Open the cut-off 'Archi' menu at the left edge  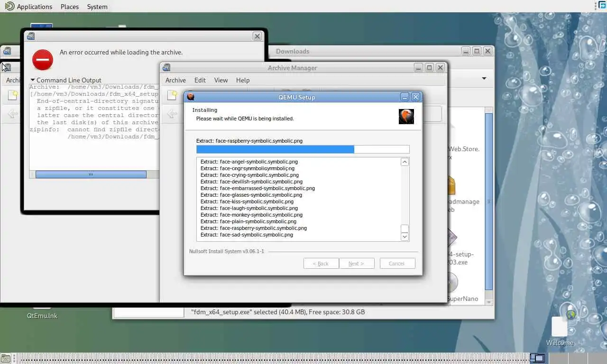pyautogui.click(x=12, y=80)
